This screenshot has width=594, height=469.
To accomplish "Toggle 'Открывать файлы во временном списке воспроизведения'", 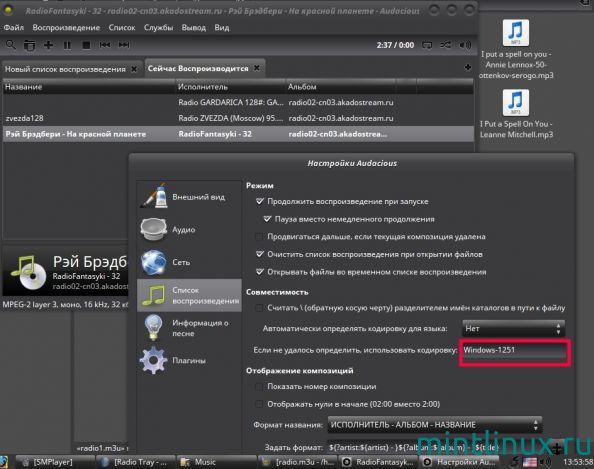I will 259,272.
